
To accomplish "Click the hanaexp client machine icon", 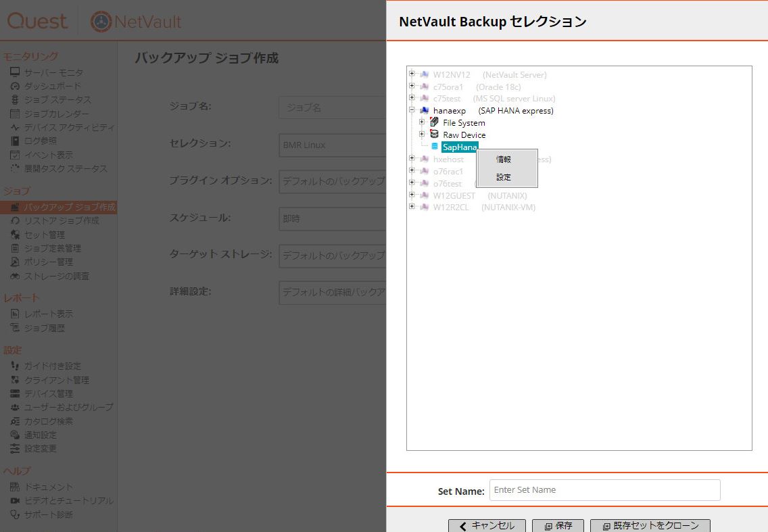I will point(424,110).
